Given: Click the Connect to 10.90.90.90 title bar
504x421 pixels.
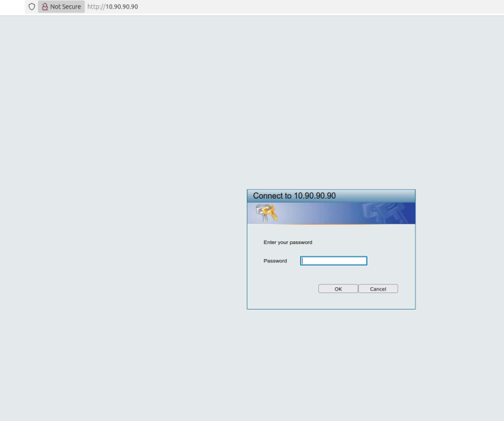Looking at the screenshot, I should pos(331,196).
